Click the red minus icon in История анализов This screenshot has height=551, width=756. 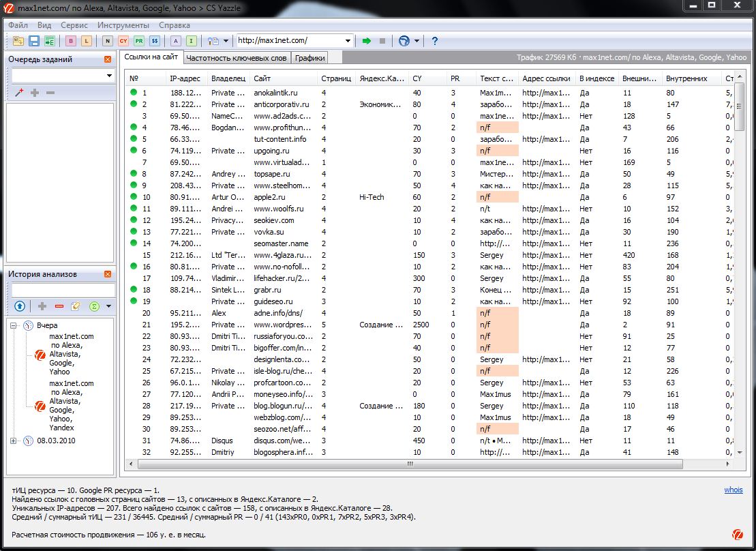[x=59, y=307]
